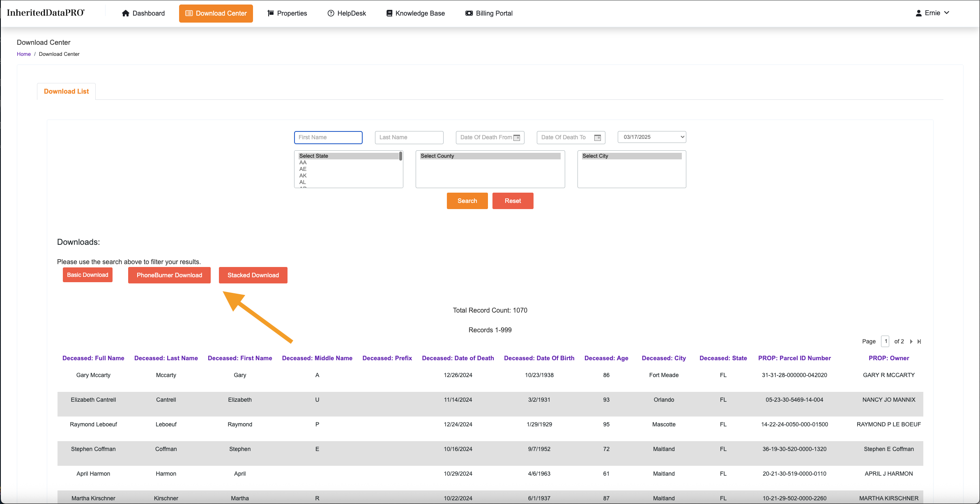Screen dimensions: 980x504
Task: Open the 03/17/2025 date dropdown
Action: coord(652,137)
